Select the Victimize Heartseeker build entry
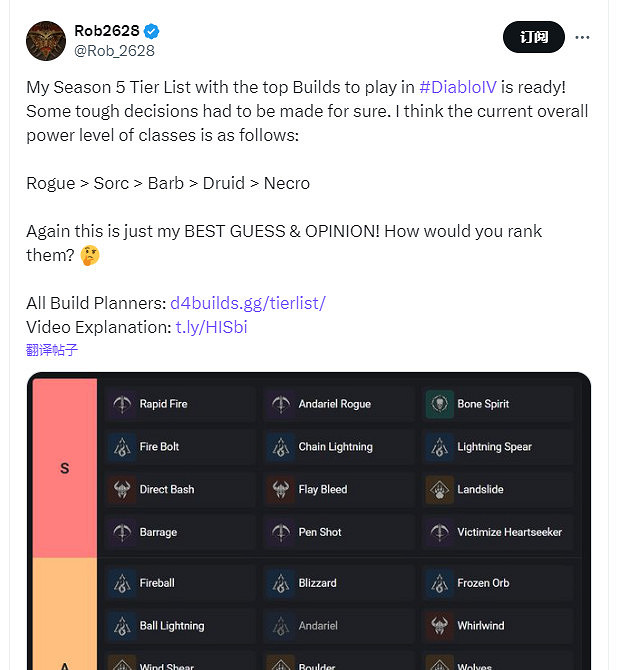 click(x=499, y=532)
